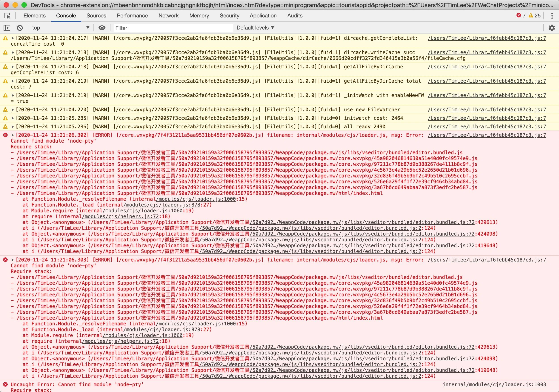Clear console with the ban icon
The height and width of the screenshot is (392, 559).
tap(20, 28)
